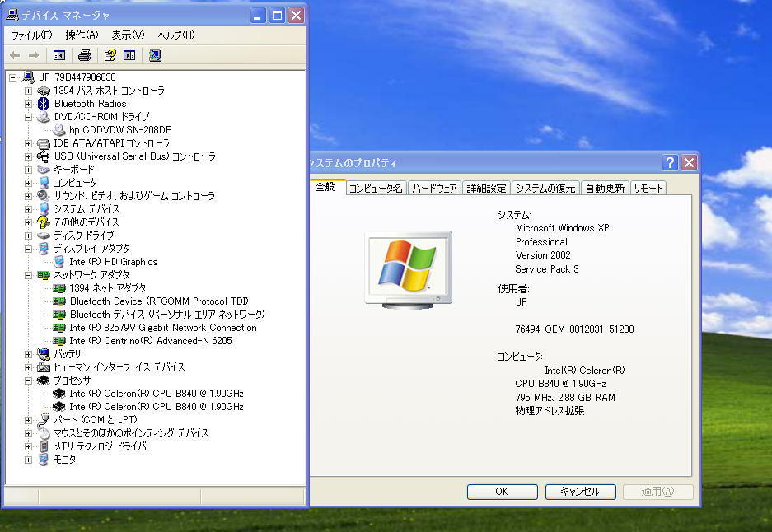Select the hp CDDVDW SN-208DB drive icon
This screenshot has height=532, width=772.
(59, 130)
